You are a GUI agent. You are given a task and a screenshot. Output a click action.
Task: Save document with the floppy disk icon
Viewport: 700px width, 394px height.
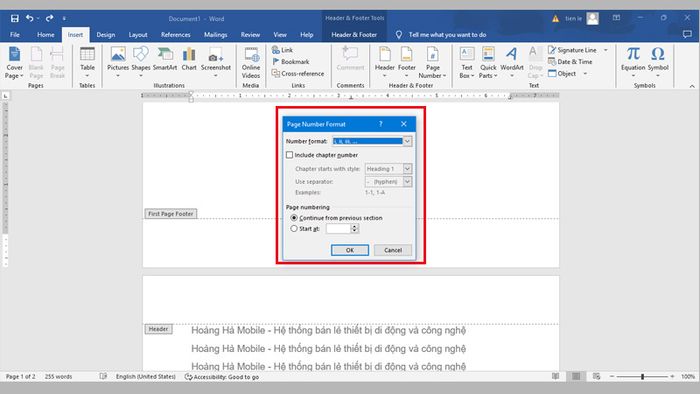coord(15,18)
